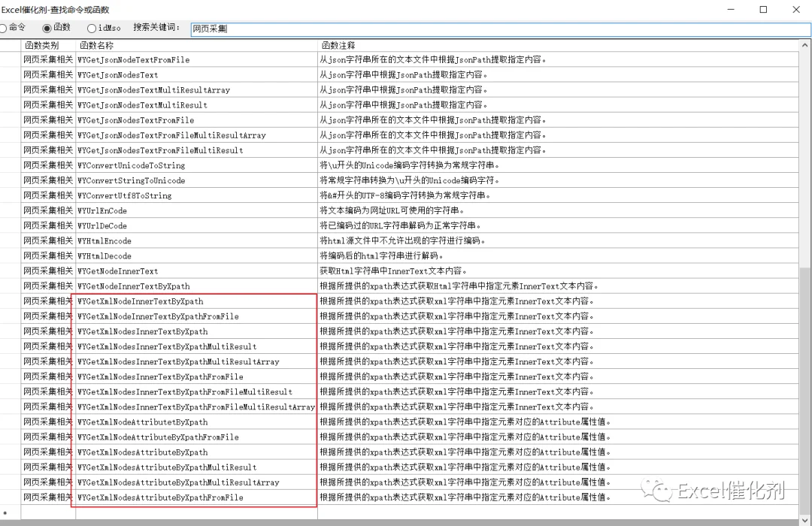
Task: Close the find command window
Action: 796,9
